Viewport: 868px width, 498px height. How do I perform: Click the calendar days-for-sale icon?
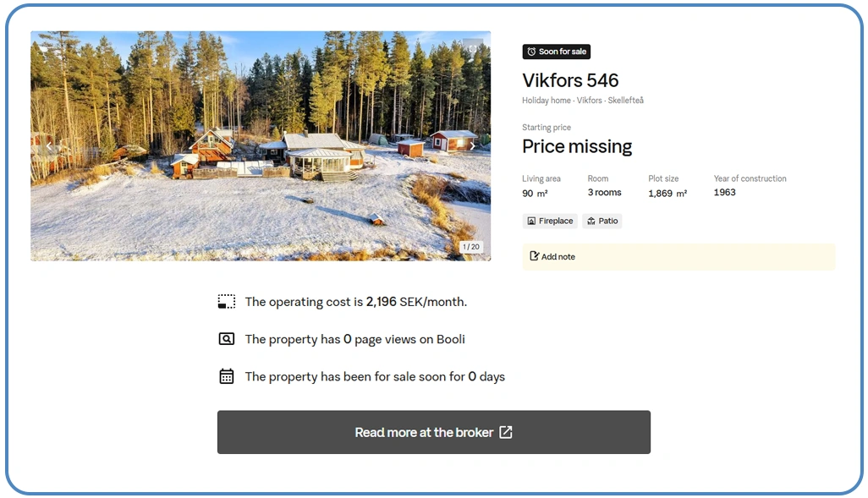pos(227,376)
